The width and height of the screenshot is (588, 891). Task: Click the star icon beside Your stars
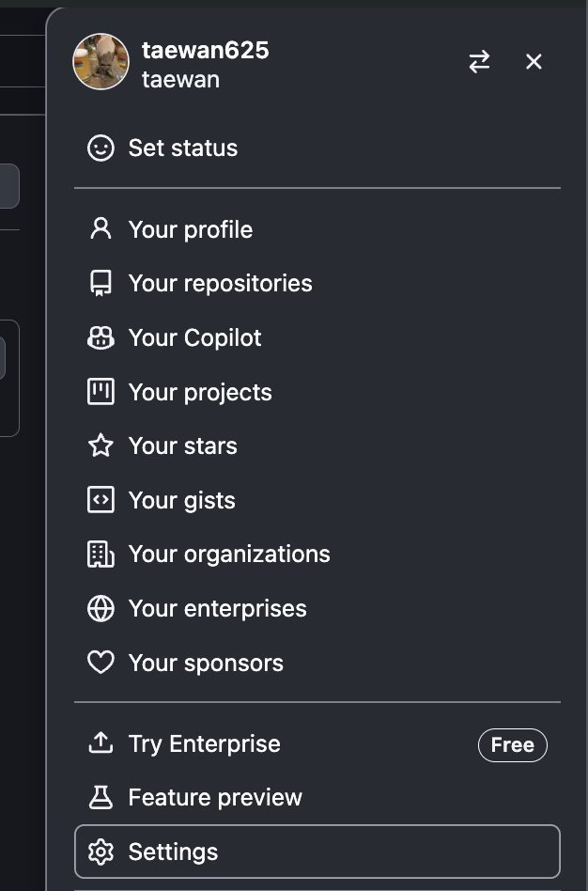(x=101, y=446)
